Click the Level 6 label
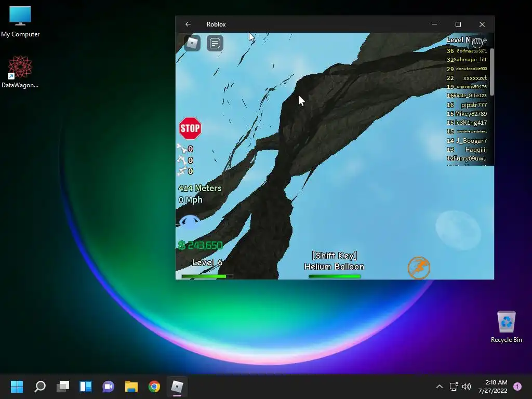 point(207,262)
